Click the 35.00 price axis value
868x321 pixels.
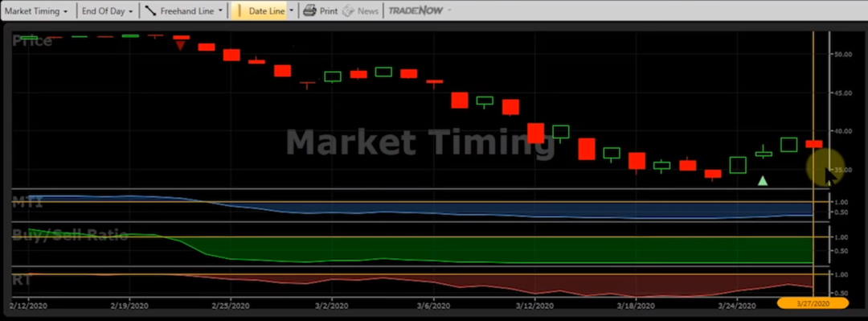click(x=842, y=171)
